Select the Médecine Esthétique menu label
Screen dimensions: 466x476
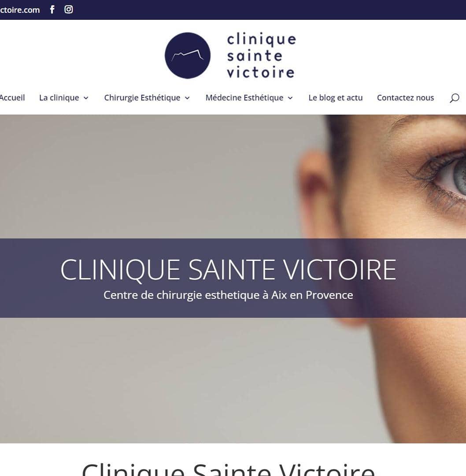[x=244, y=98]
